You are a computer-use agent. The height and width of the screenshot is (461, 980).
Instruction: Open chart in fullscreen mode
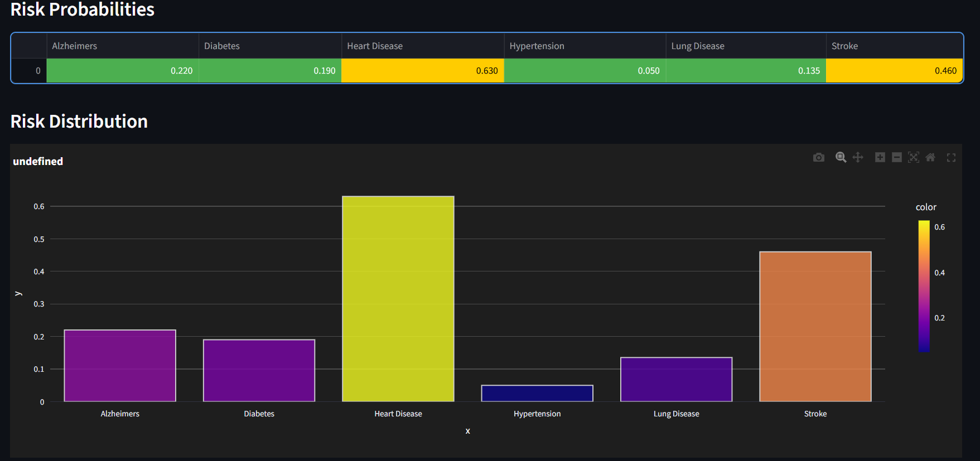coord(951,158)
